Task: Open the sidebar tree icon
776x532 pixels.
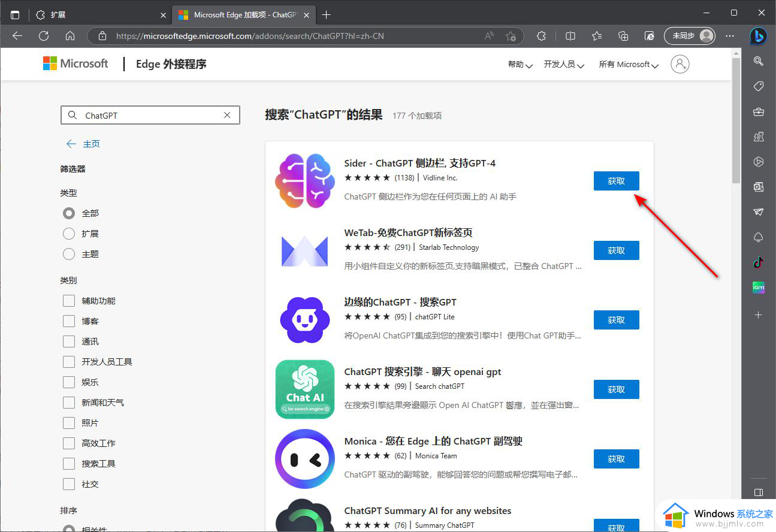Action: click(759, 237)
